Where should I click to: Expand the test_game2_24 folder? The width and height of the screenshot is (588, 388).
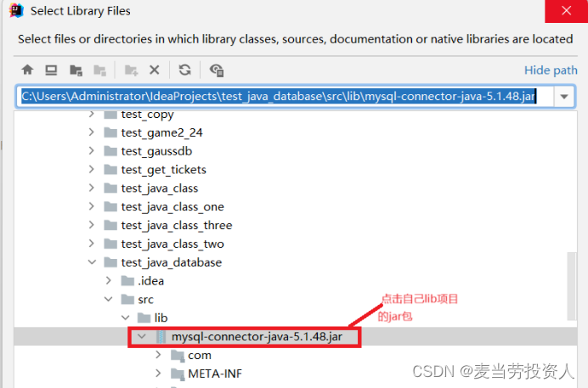tap(92, 132)
